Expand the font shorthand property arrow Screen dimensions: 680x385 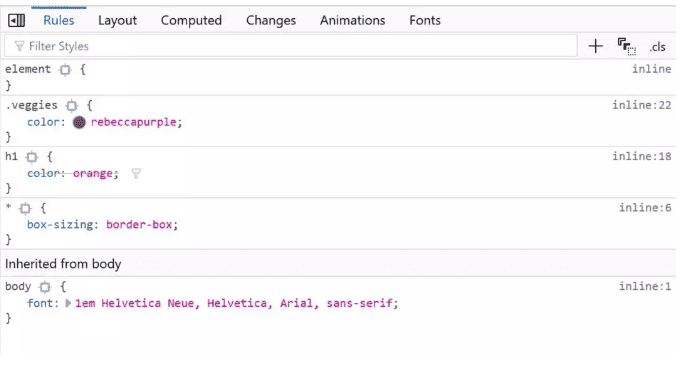tap(68, 303)
